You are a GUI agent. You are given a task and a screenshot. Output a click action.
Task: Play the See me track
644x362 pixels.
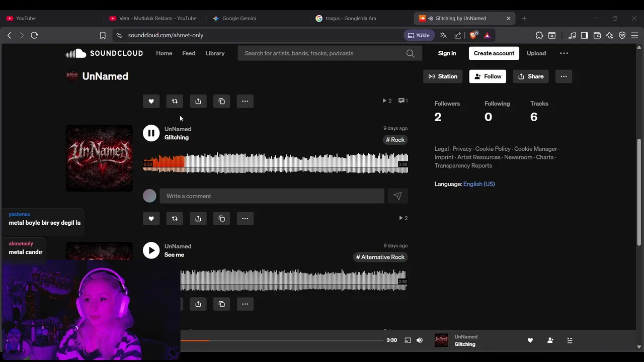[151, 250]
